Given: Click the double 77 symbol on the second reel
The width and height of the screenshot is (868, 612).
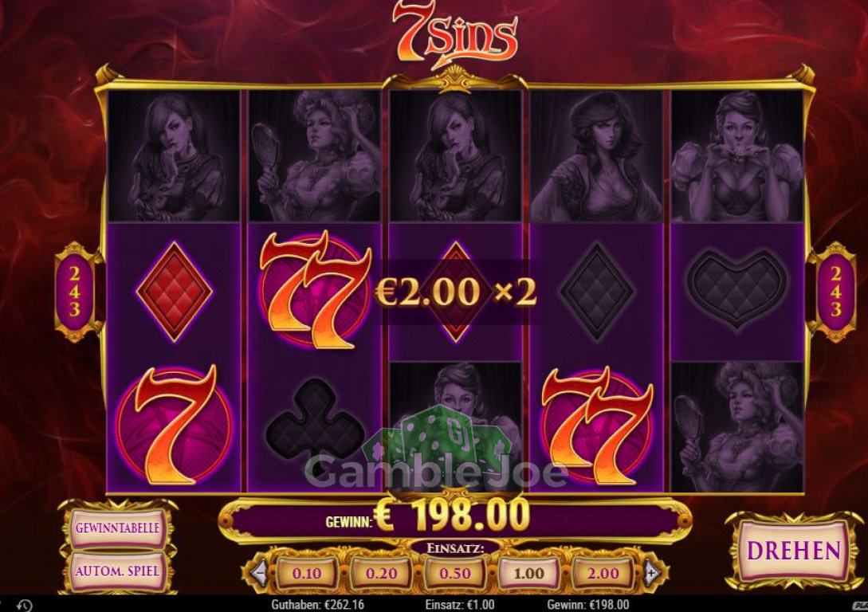Looking at the screenshot, I should click(314, 290).
